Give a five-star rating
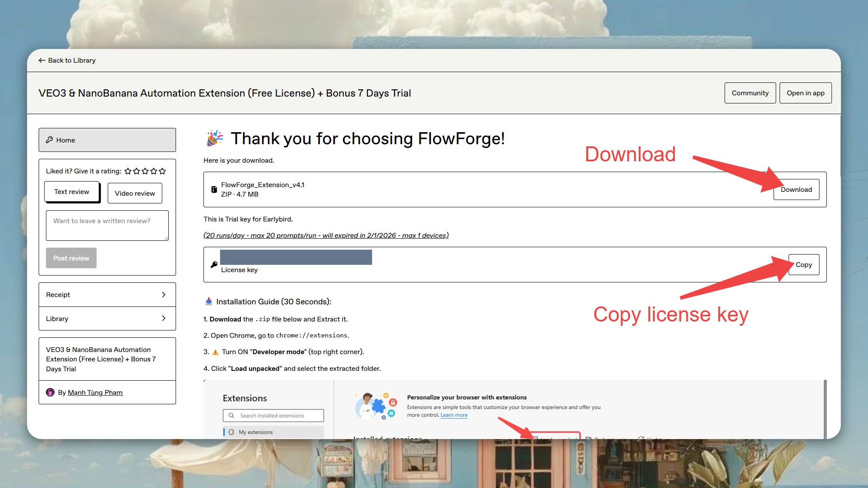The width and height of the screenshot is (868, 488). click(x=162, y=171)
